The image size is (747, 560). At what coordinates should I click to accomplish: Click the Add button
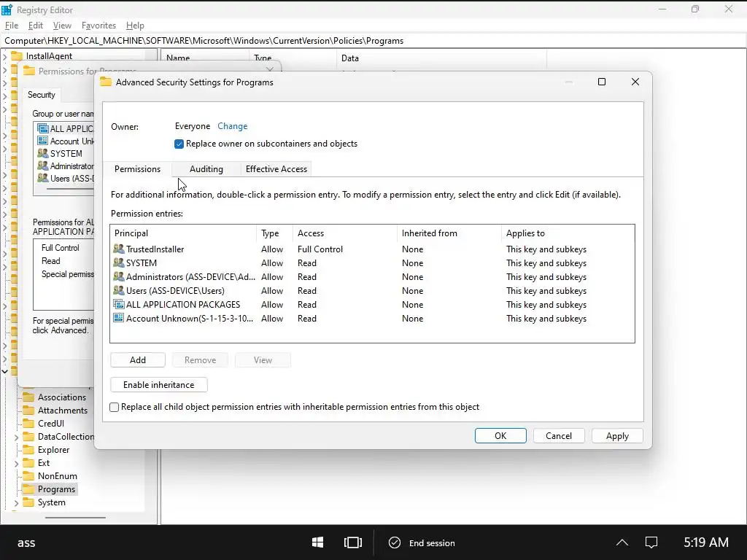point(138,360)
